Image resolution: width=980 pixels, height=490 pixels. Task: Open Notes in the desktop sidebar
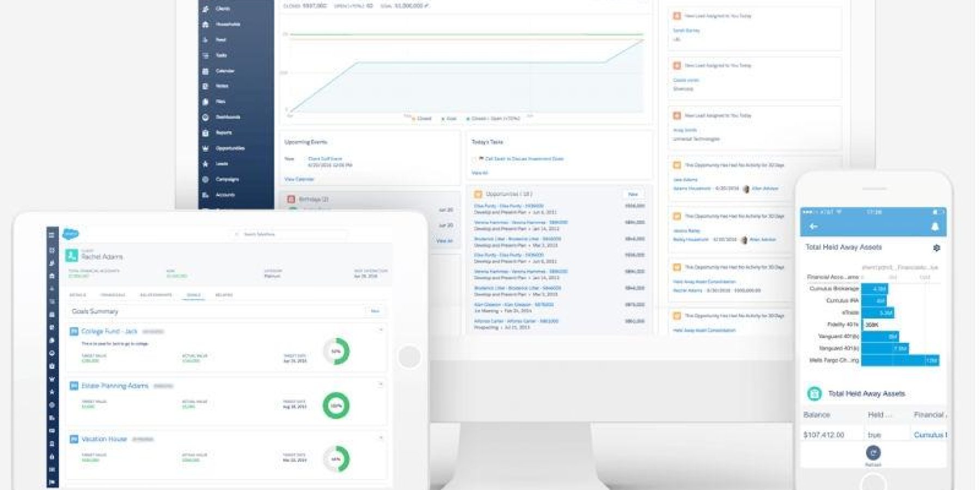coord(222,86)
